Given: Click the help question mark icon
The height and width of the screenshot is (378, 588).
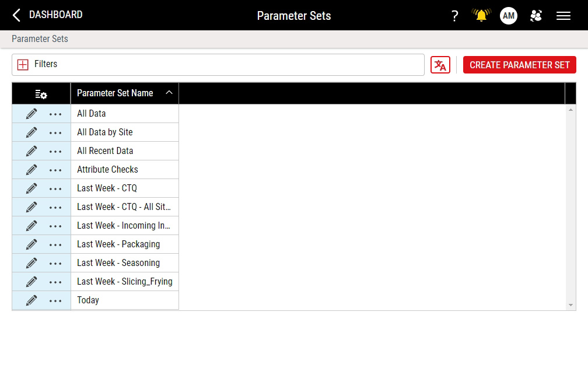Looking at the screenshot, I should click(x=455, y=16).
